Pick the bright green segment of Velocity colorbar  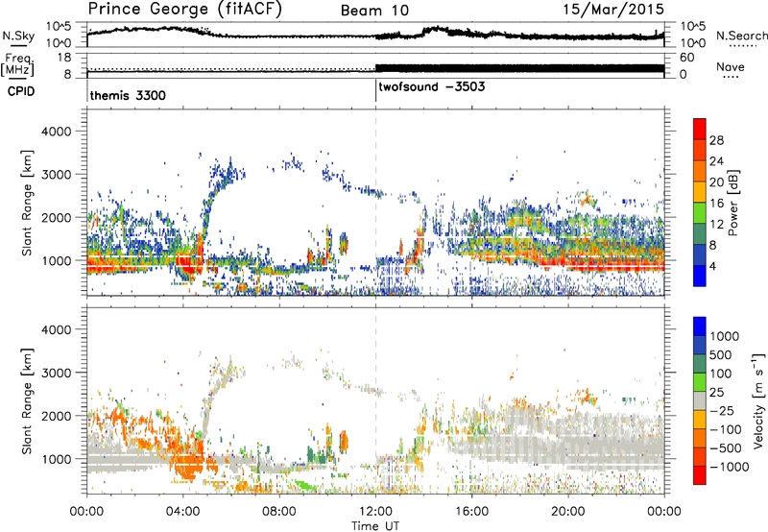tap(700, 382)
